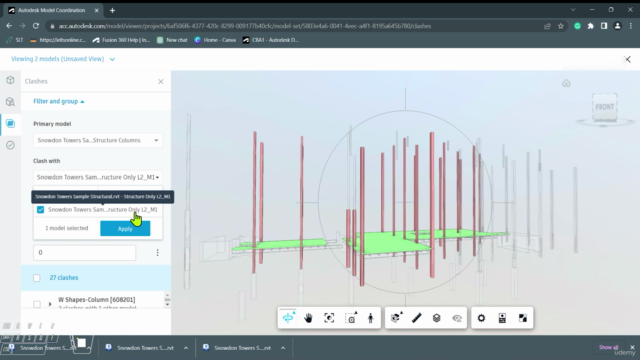Activate the First person walk tool

pyautogui.click(x=371, y=318)
